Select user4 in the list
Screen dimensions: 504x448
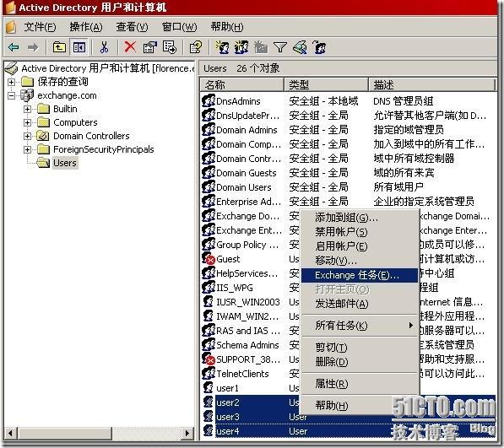click(228, 430)
